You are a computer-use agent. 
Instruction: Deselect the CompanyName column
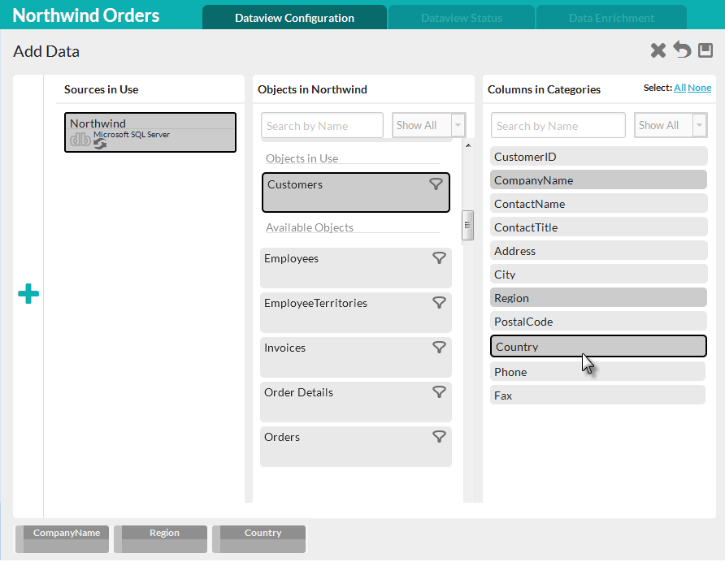[599, 179]
